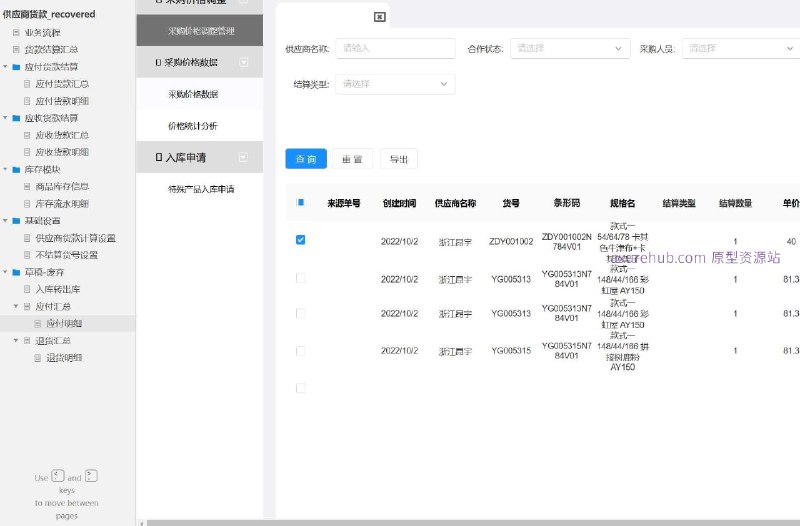
Task: Click the YG005315 货号 cell
Action: pyautogui.click(x=511, y=350)
